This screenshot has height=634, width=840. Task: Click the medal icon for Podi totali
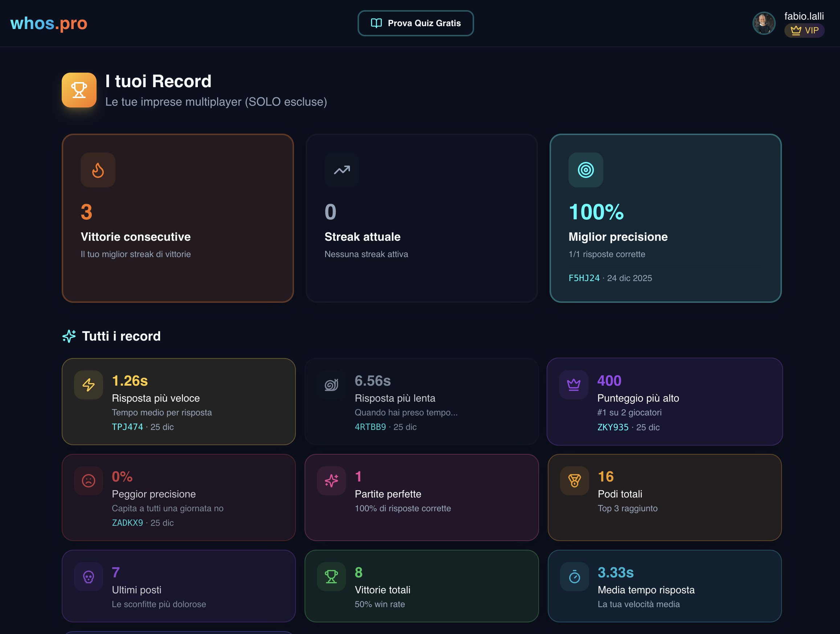(x=574, y=480)
